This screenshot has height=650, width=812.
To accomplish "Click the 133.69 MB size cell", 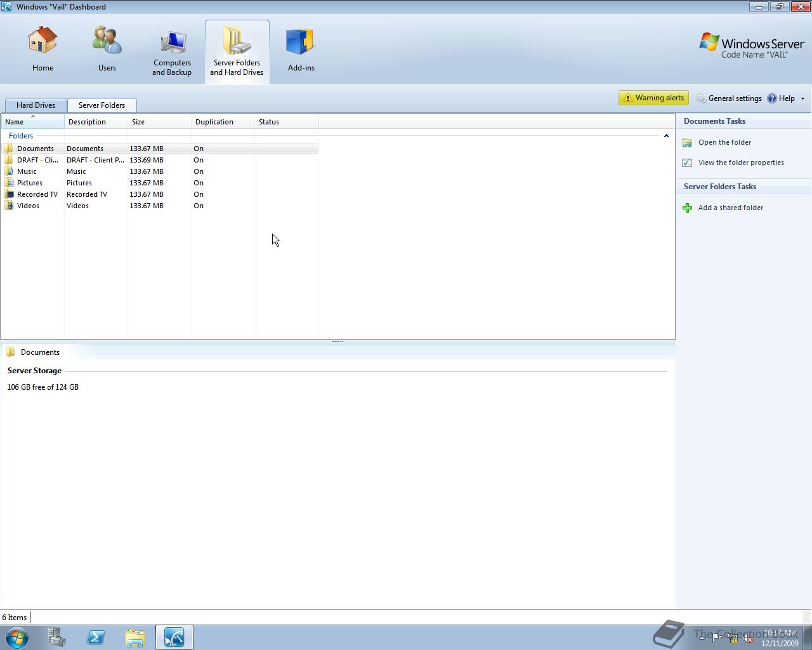I will pos(147,160).
